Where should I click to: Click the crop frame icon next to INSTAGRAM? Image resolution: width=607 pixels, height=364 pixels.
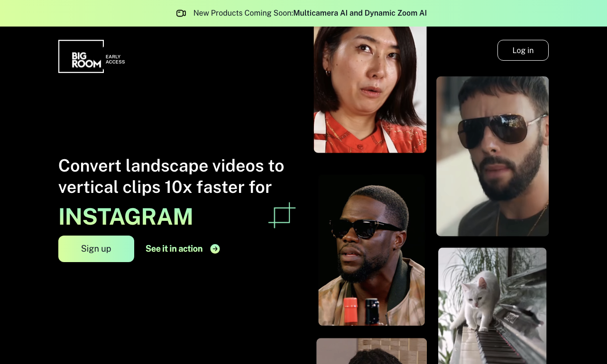click(282, 215)
